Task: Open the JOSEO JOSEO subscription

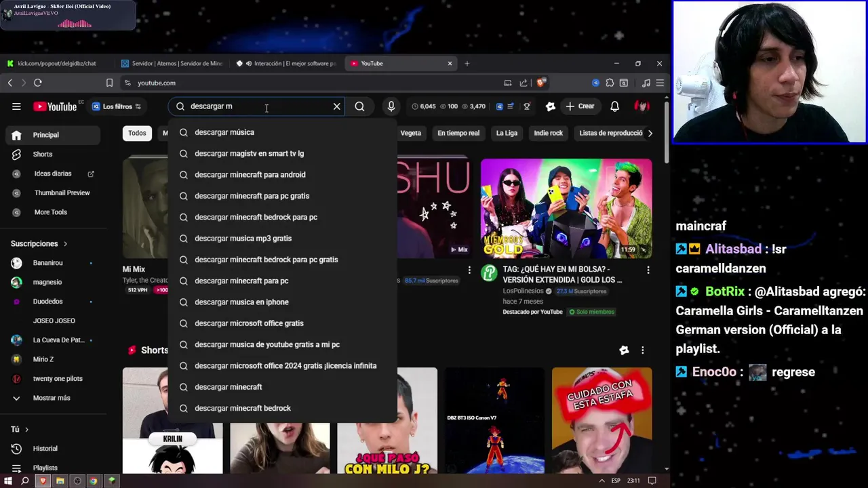Action: pyautogui.click(x=53, y=321)
